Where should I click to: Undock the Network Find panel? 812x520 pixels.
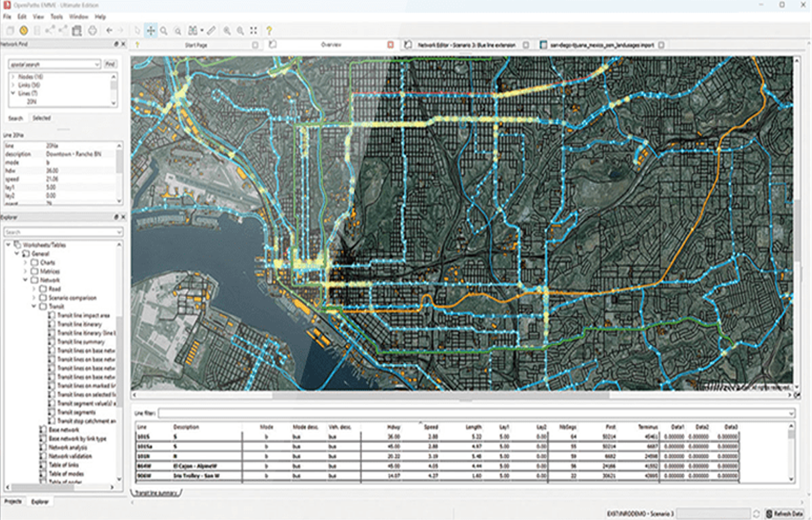(116, 44)
